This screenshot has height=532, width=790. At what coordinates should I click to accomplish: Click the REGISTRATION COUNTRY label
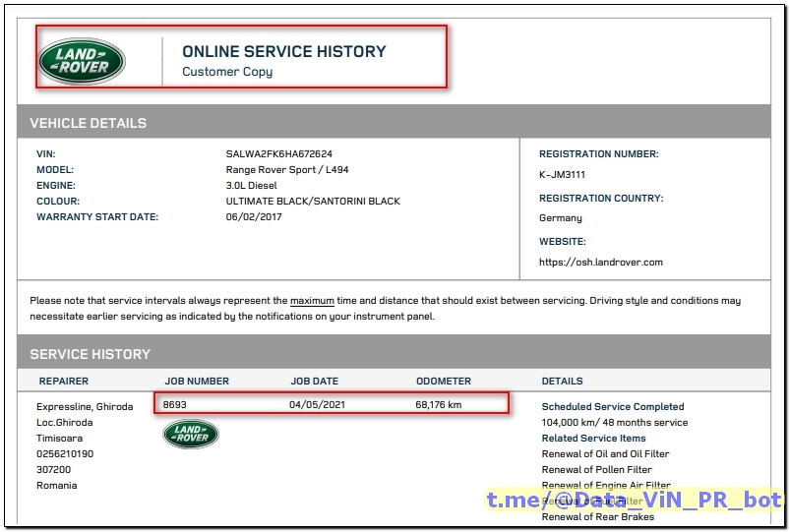601,198
